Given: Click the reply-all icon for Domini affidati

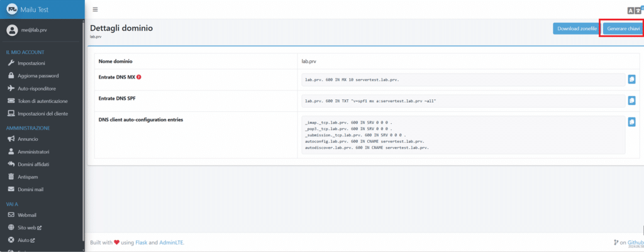Looking at the screenshot, I should (x=11, y=164).
